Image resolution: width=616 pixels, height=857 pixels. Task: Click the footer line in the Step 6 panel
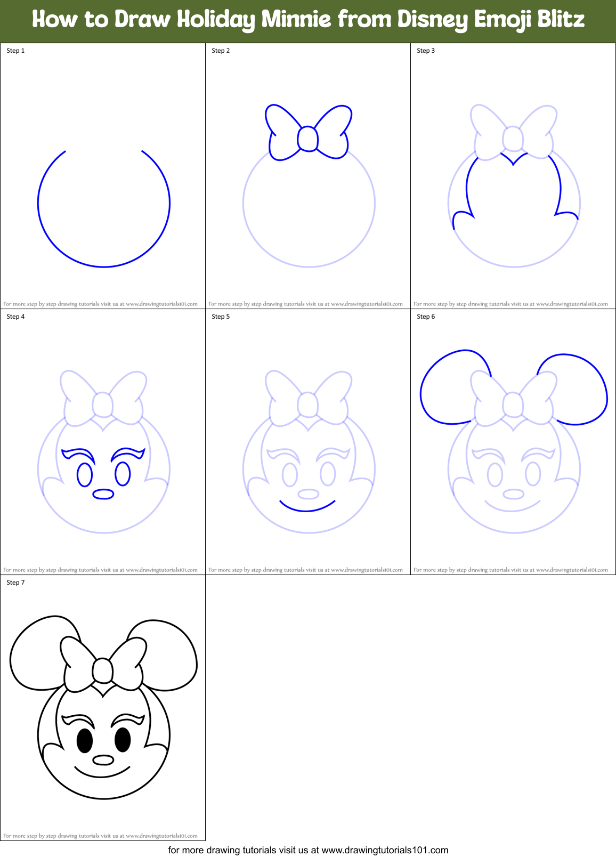510,570
